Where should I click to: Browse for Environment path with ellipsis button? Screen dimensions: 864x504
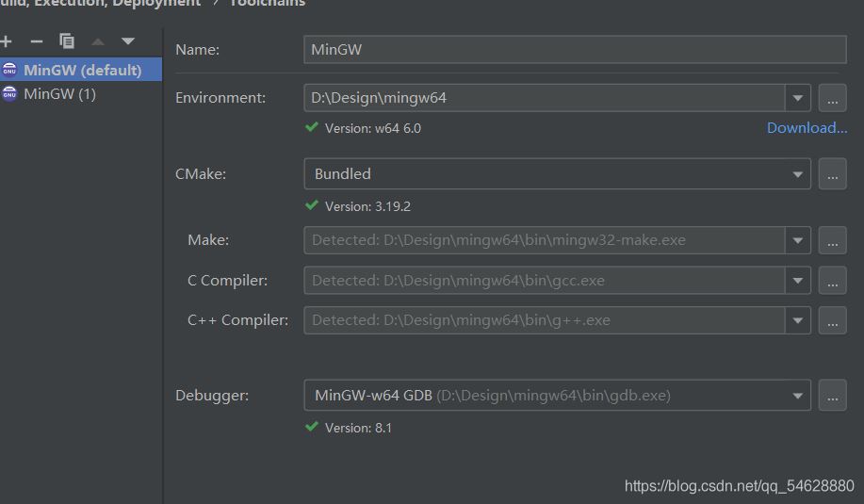[x=832, y=97]
